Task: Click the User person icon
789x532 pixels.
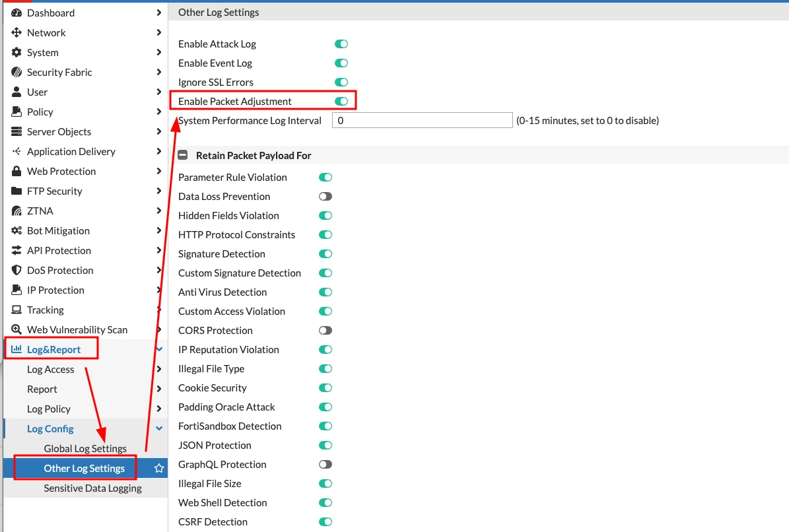Action: 17,92
